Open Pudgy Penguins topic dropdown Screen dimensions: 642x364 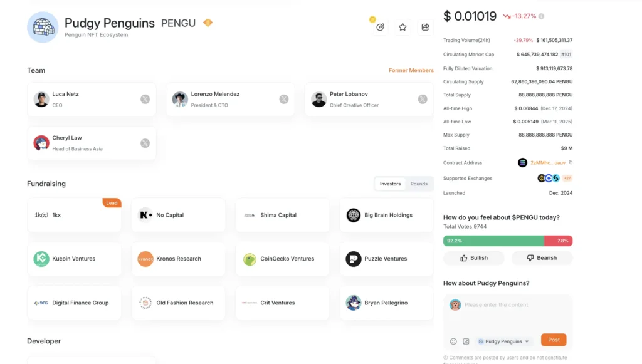pos(503,341)
